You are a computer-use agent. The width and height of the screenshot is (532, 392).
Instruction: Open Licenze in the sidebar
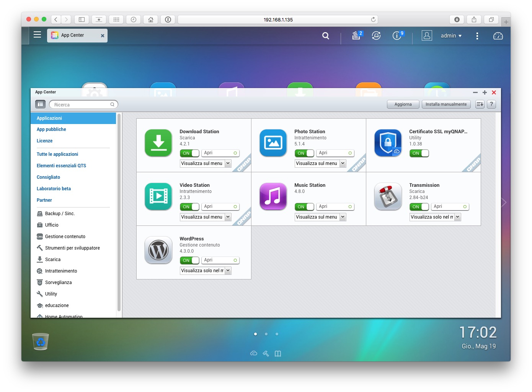point(44,141)
